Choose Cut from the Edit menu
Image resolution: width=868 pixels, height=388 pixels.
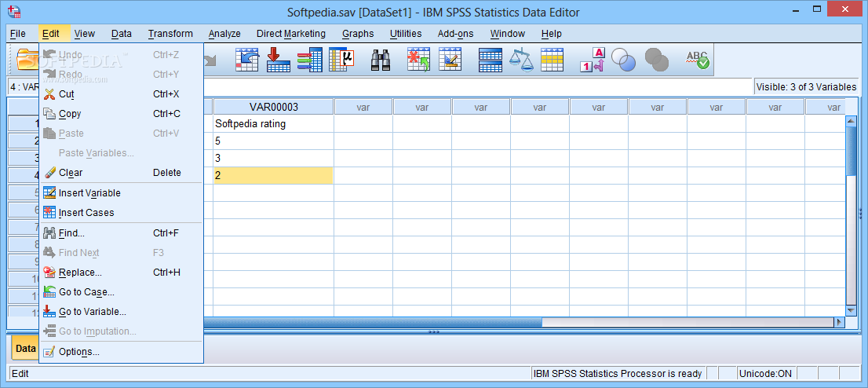click(121, 94)
